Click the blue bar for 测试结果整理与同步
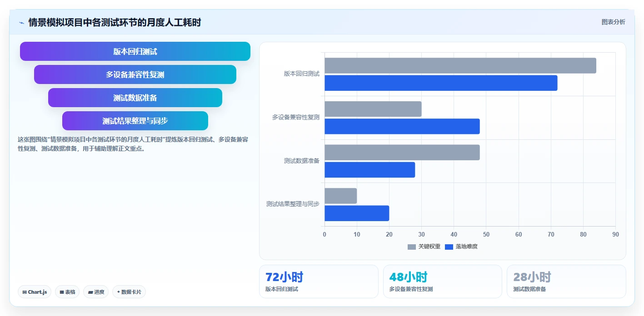This screenshot has width=644, height=316. (357, 213)
